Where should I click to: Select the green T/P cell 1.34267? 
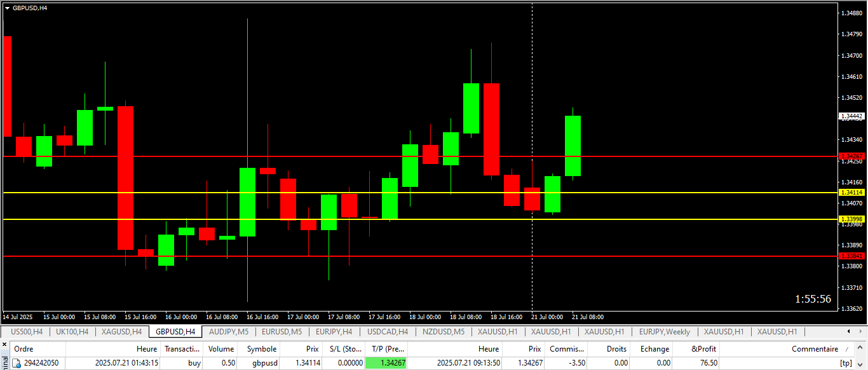coord(386,363)
